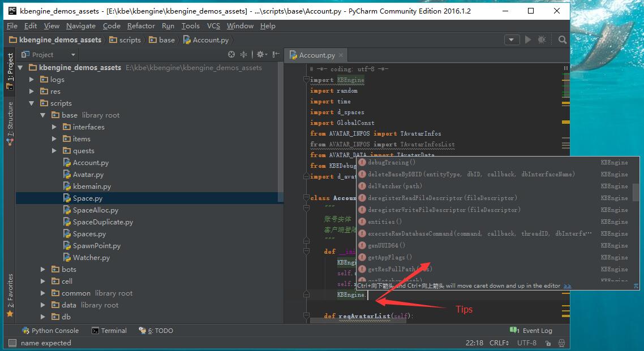
Task: Expand the cell folder
Action: click(x=42, y=281)
